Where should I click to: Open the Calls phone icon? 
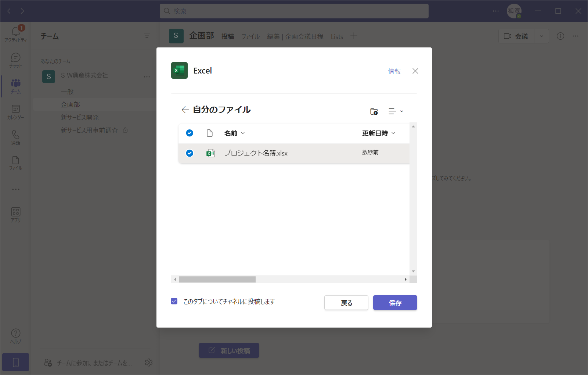[15, 135]
